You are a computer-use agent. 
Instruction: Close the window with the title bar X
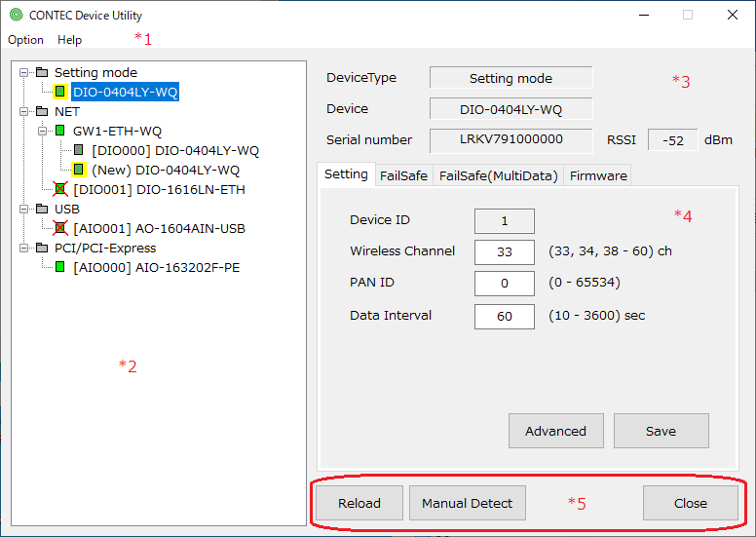[x=733, y=15]
